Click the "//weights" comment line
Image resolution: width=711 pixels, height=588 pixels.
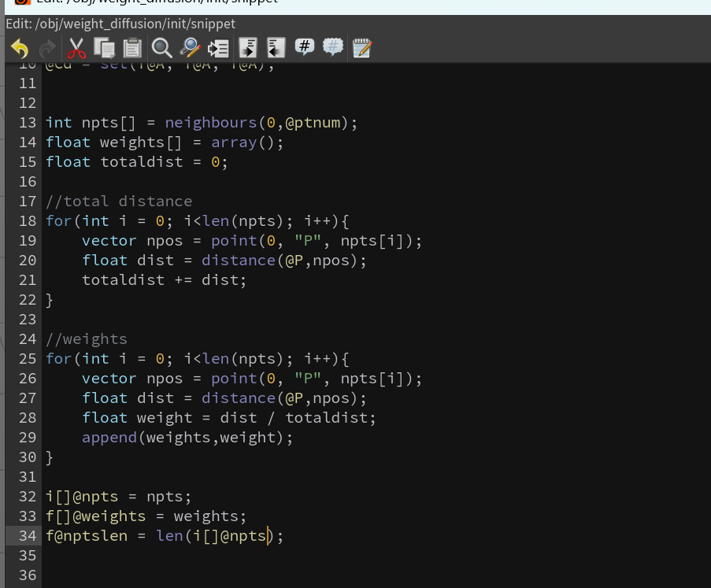(x=86, y=339)
